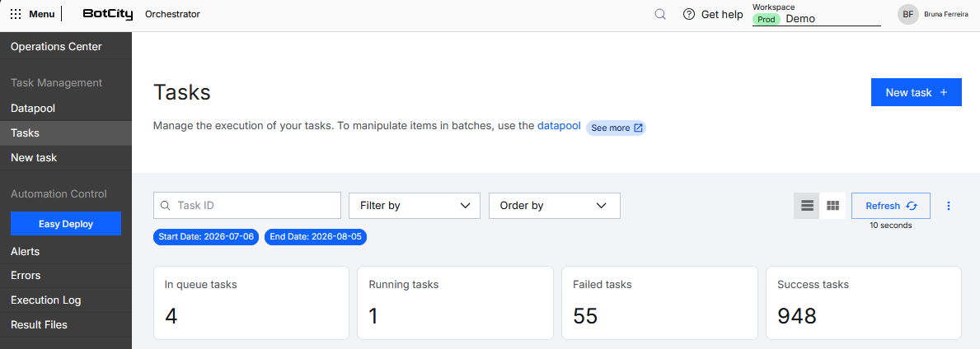The height and width of the screenshot is (349, 980).
Task: Click the BotCity logo
Action: point(108,14)
